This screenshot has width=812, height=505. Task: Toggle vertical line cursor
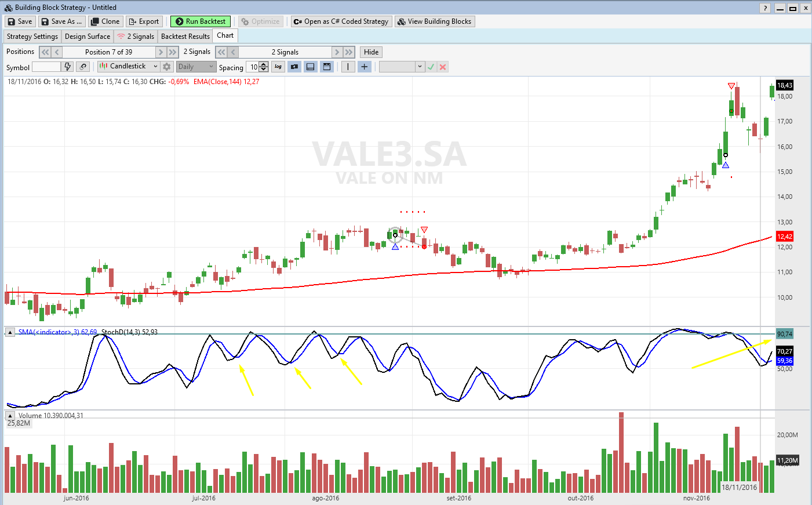click(x=348, y=67)
